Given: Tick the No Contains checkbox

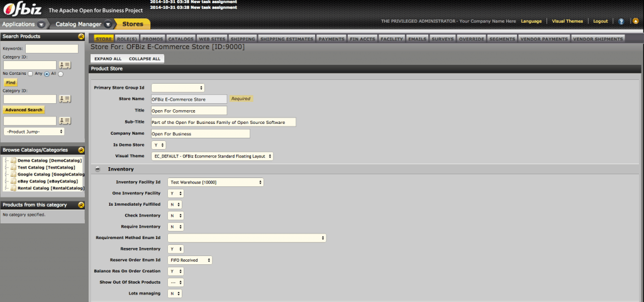Looking at the screenshot, I should (30, 74).
